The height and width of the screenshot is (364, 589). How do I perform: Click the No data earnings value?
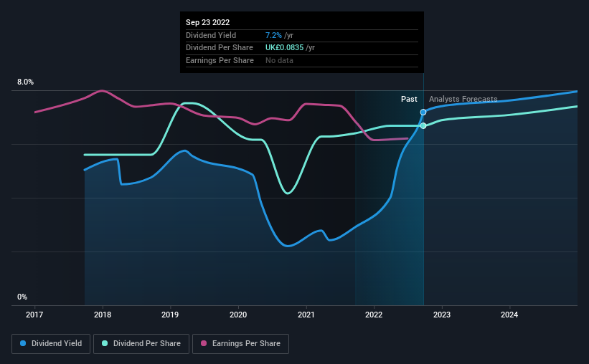tap(279, 60)
